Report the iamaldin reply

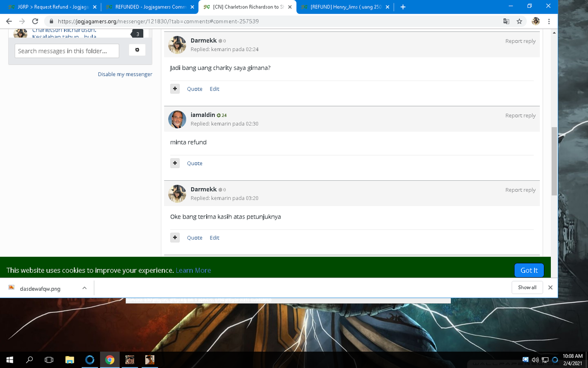pos(520,115)
